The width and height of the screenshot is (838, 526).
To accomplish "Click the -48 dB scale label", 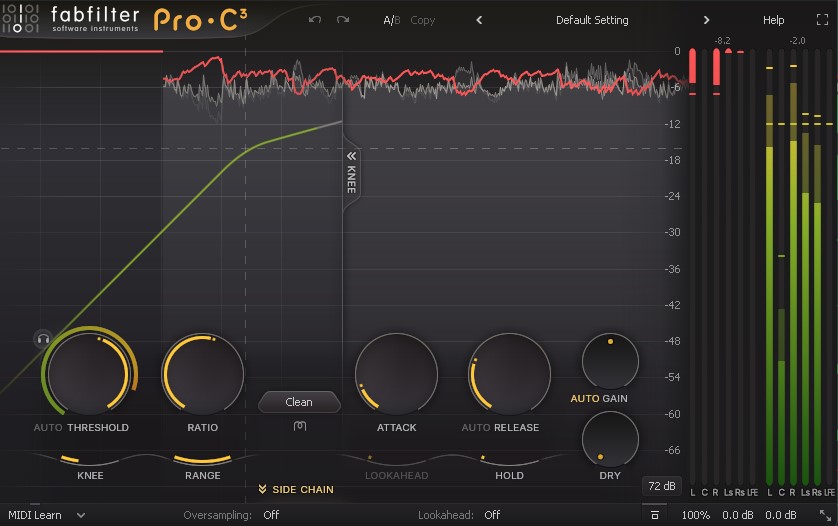I will click(x=672, y=341).
